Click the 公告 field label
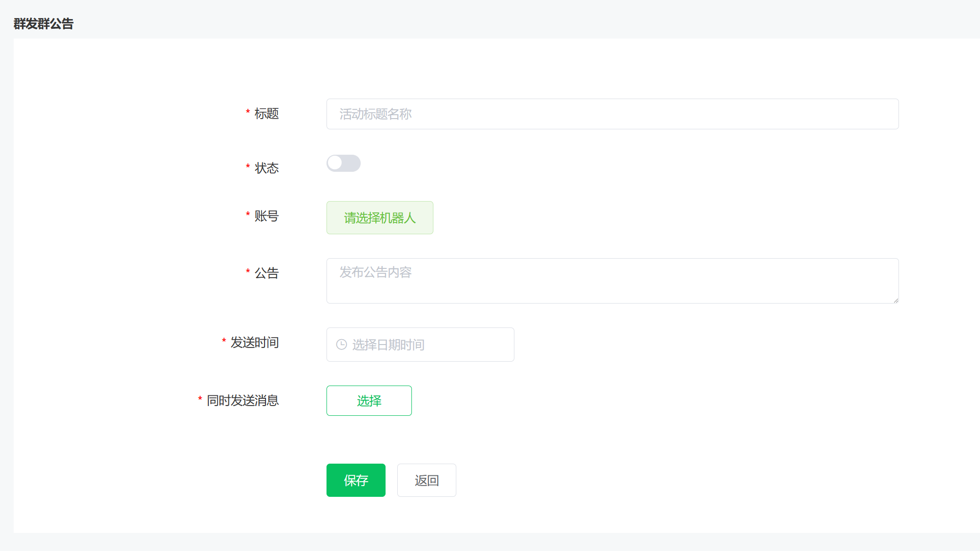980x551 pixels. click(266, 274)
